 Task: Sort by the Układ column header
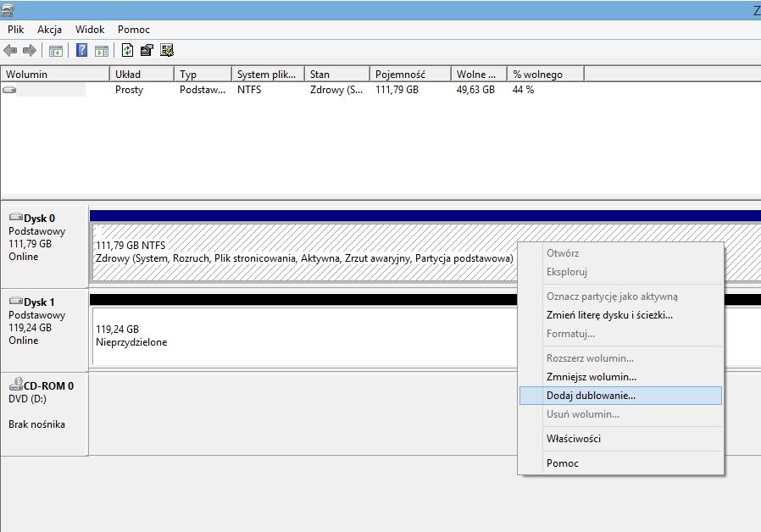click(x=142, y=75)
